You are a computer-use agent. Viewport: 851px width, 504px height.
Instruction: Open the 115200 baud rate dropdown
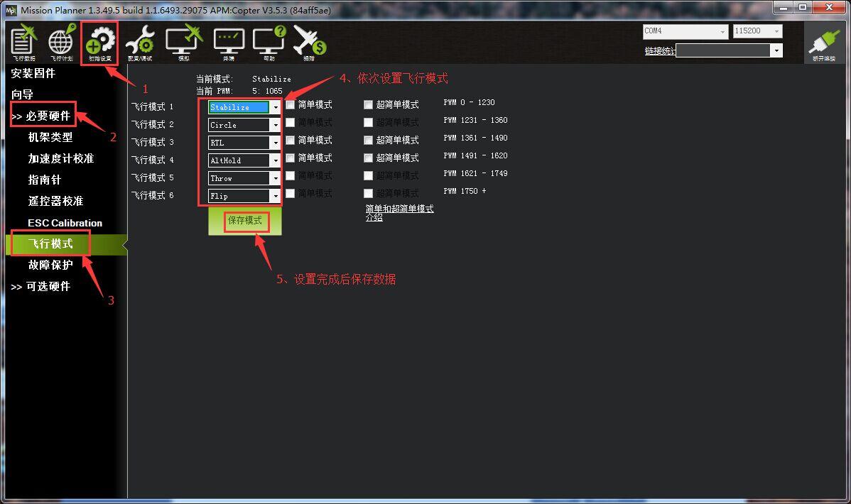[x=776, y=31]
